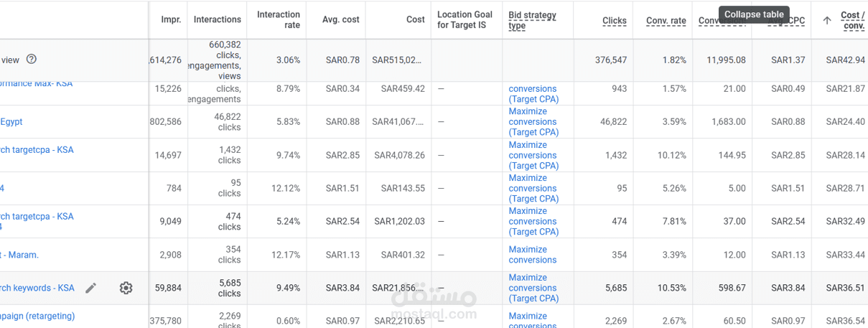Click the sort arrow next to Cost / conv.
The image size is (868, 328).
pyautogui.click(x=827, y=20)
